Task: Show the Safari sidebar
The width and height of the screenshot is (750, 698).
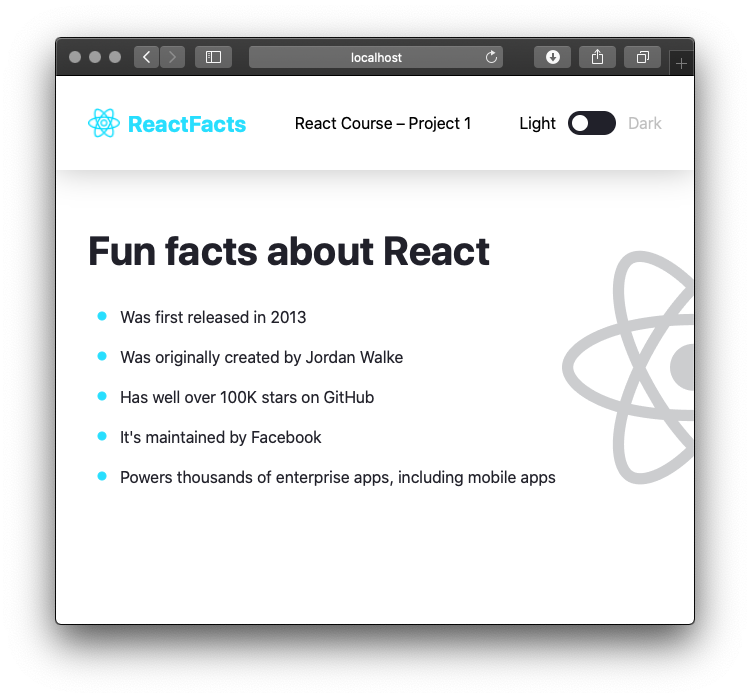Action: coord(213,57)
